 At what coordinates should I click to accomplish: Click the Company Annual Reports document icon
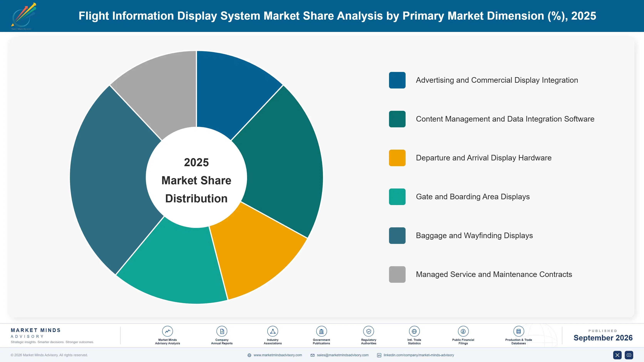222,331
